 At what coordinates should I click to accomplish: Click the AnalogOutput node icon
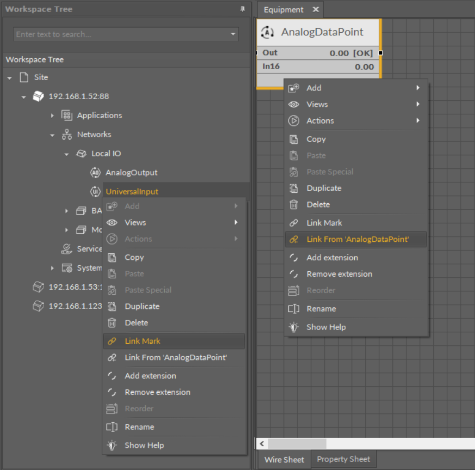pos(95,173)
